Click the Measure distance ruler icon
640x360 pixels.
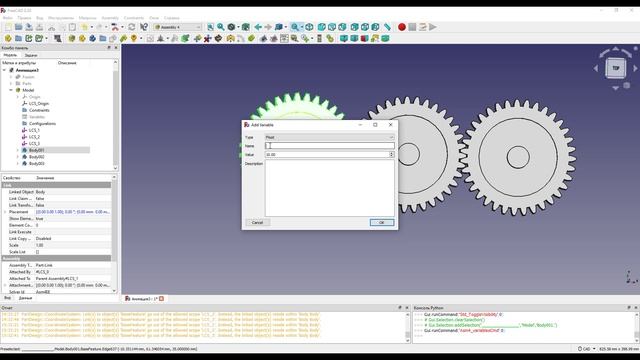point(387,27)
